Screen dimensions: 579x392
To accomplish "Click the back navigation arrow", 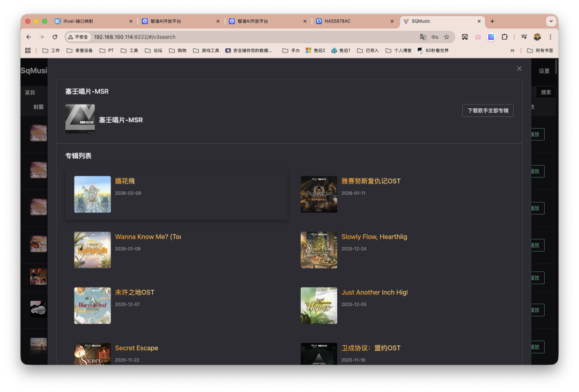I will 28,36.
